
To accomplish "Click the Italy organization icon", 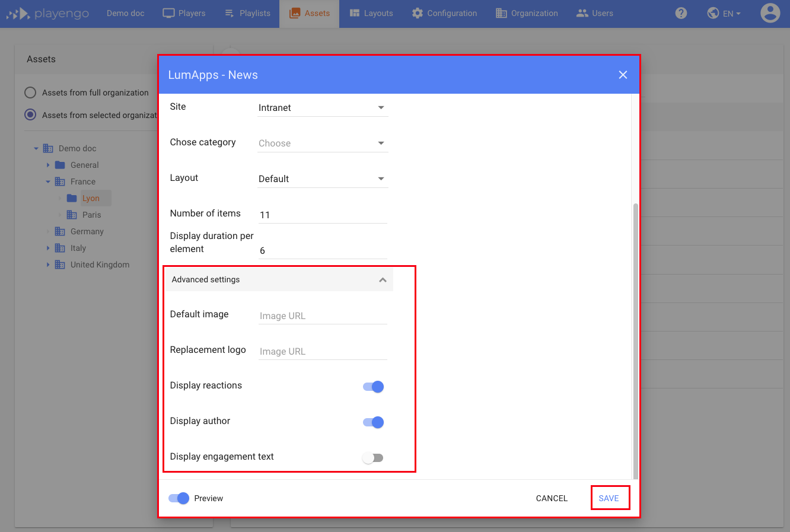I will point(60,248).
